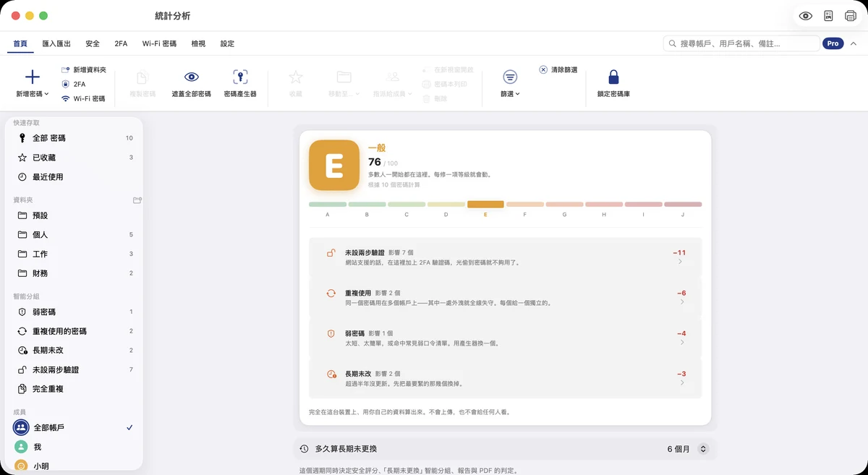Screen dimensions: 868x475
Task: Click the recycle icon of 重複使用 row
Action: click(331, 294)
